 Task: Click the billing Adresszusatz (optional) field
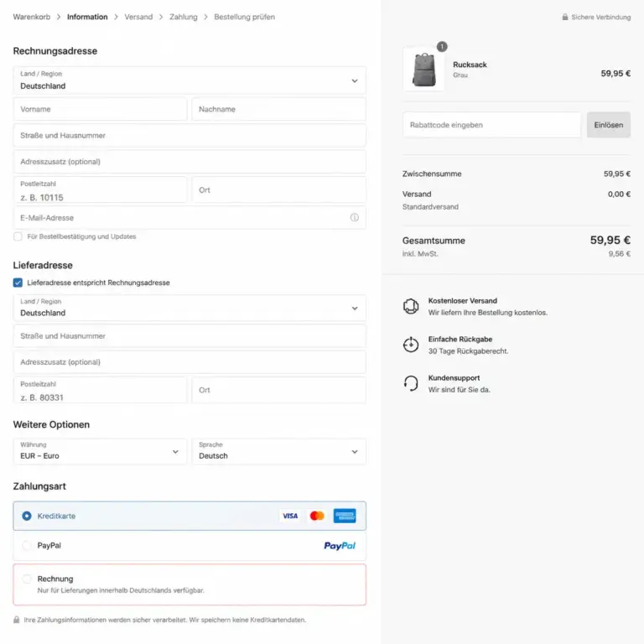click(x=190, y=162)
